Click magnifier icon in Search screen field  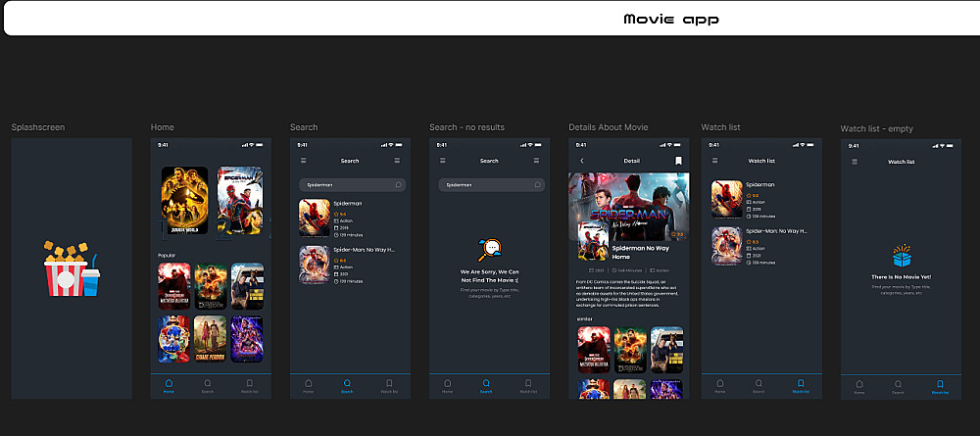tap(398, 185)
